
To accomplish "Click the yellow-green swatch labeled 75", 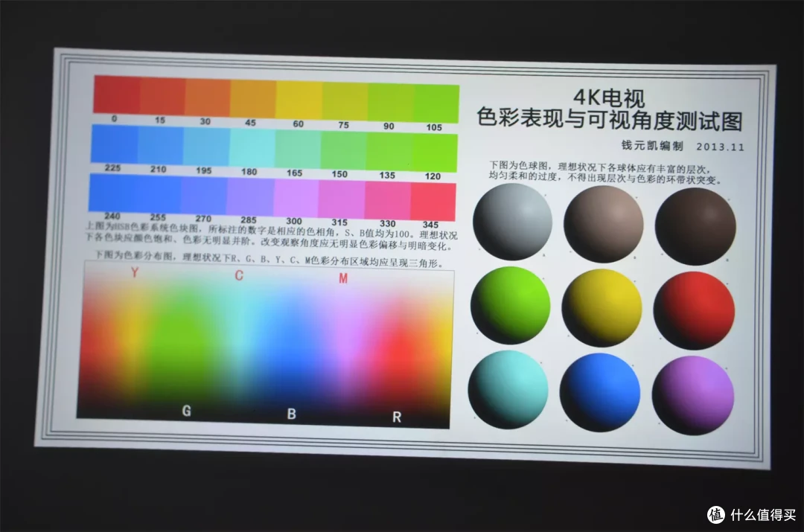I will pos(345,101).
